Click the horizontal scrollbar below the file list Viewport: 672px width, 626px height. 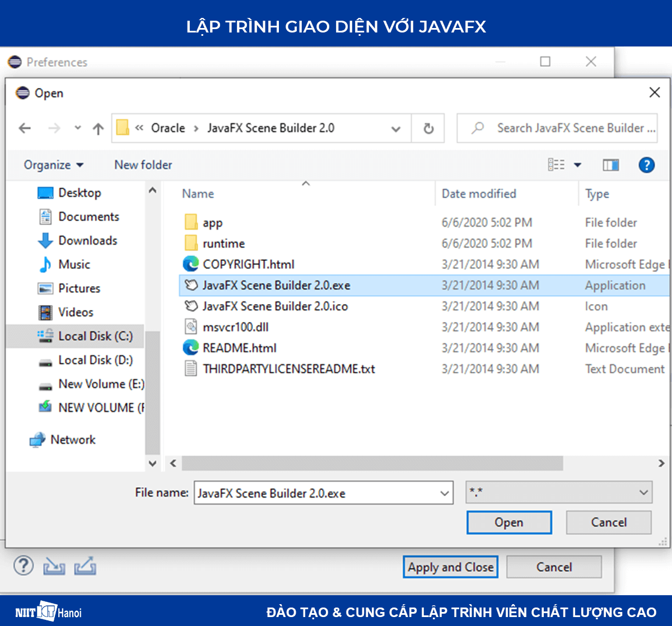[370, 463]
